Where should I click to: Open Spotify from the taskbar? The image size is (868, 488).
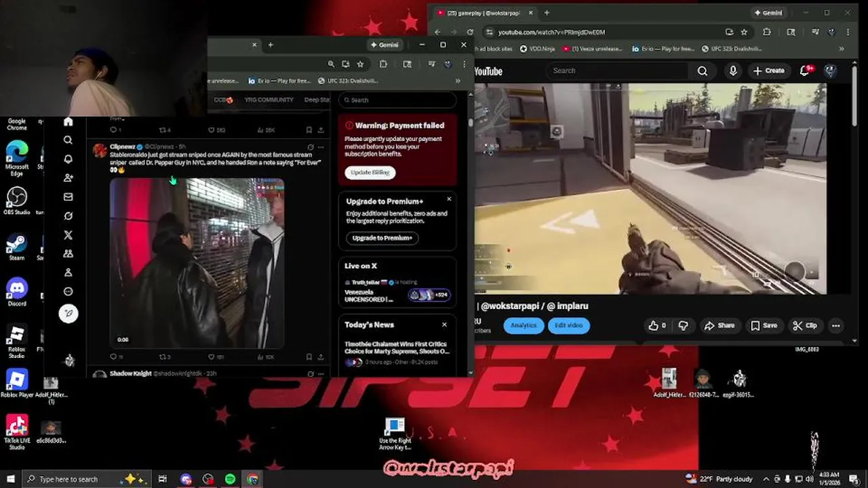pyautogui.click(x=231, y=479)
